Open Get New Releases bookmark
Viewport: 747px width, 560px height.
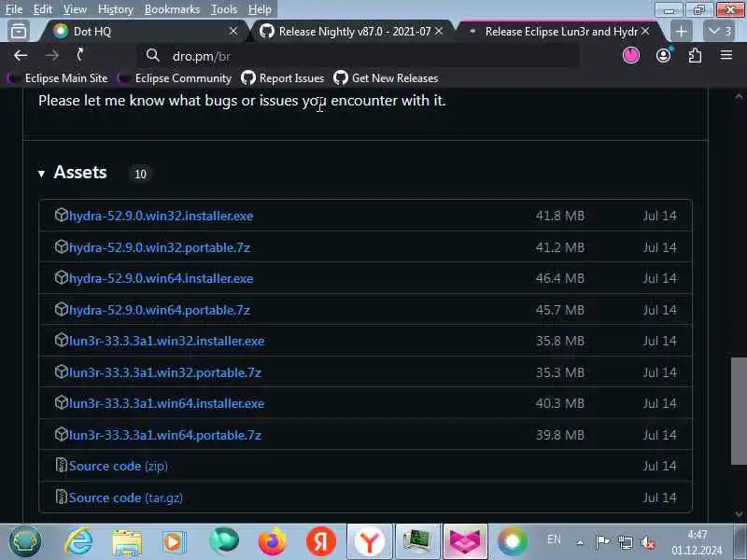tap(386, 78)
